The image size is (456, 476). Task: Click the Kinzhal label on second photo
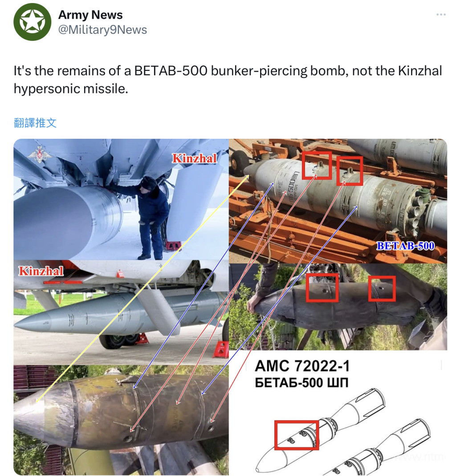[41, 271]
